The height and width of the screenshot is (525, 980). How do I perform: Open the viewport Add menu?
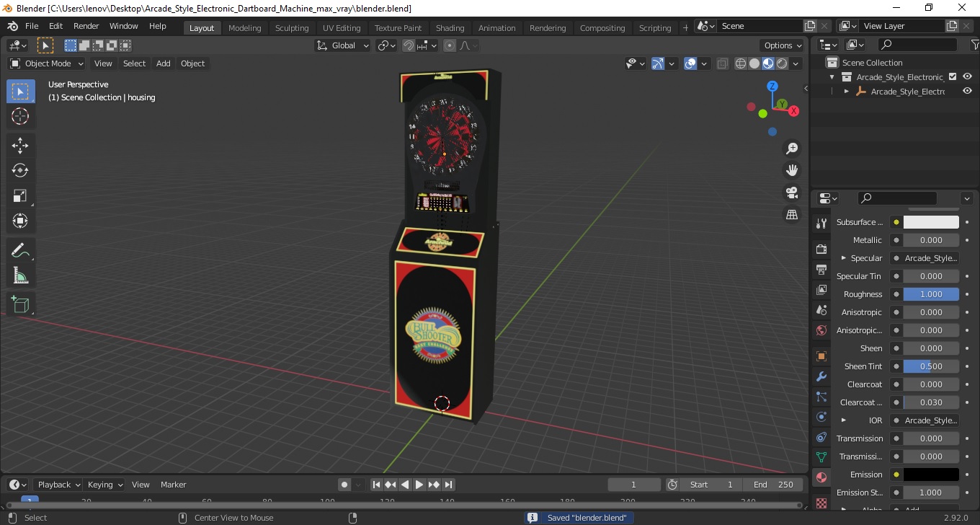164,63
